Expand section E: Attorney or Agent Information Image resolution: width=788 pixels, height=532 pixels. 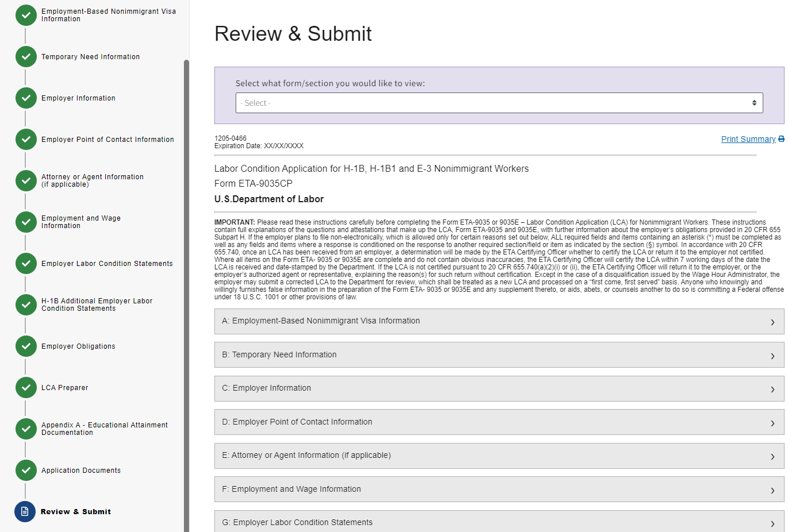coord(499,456)
